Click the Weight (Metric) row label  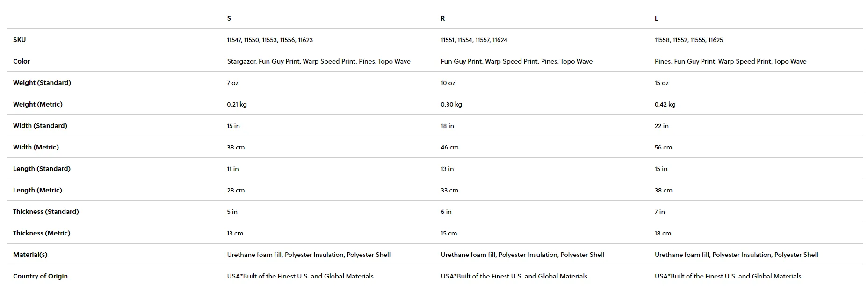coord(37,104)
